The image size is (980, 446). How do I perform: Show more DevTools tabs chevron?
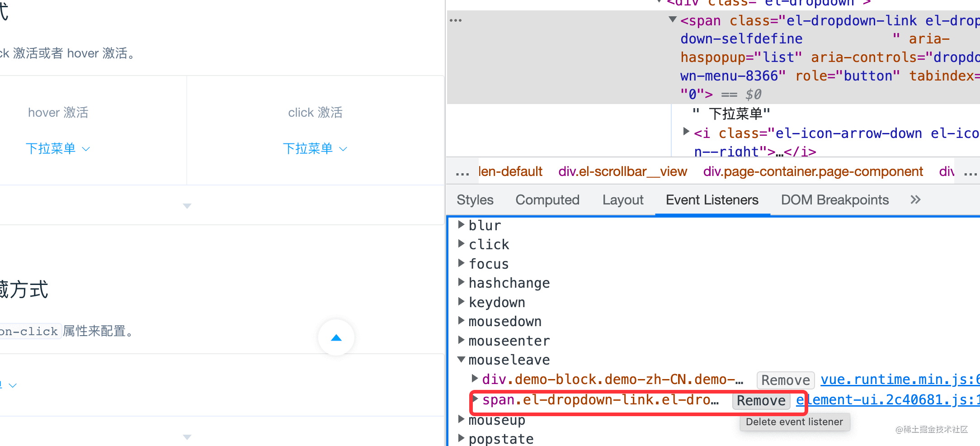pos(915,199)
